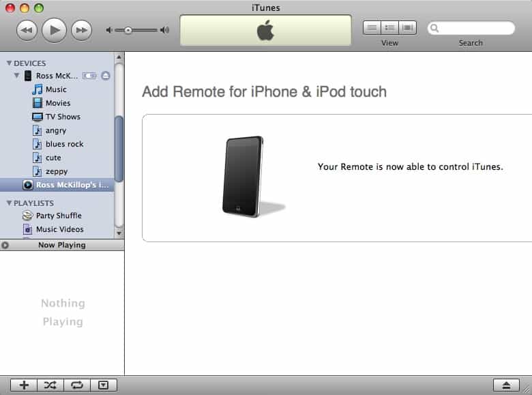
Task: Eject the Ross McK... iPod device
Action: 106,76
